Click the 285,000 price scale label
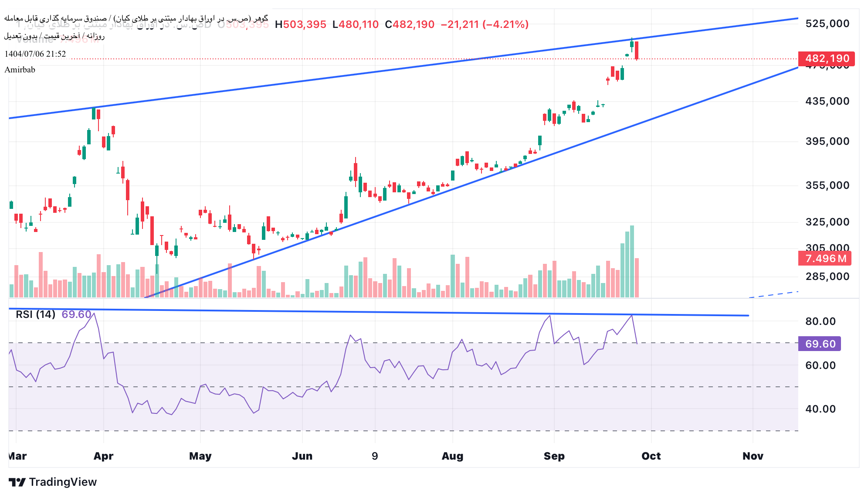Viewport: 868px width, 498px height. (827, 276)
